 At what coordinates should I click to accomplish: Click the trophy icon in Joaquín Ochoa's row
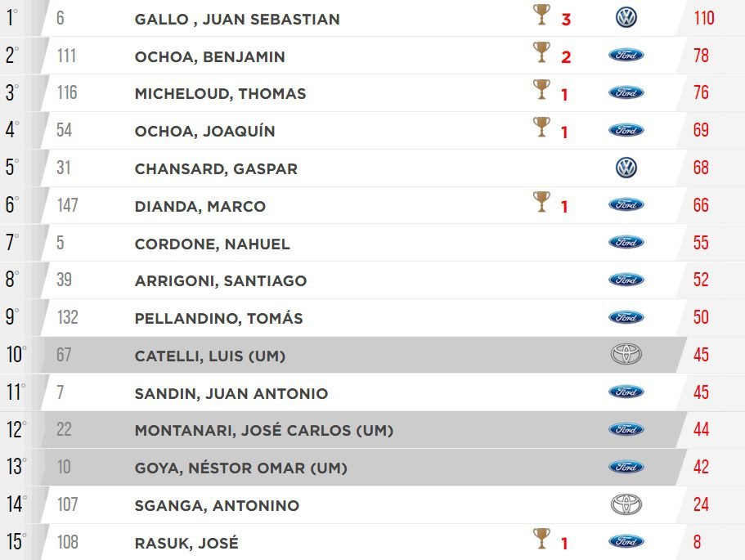541,127
